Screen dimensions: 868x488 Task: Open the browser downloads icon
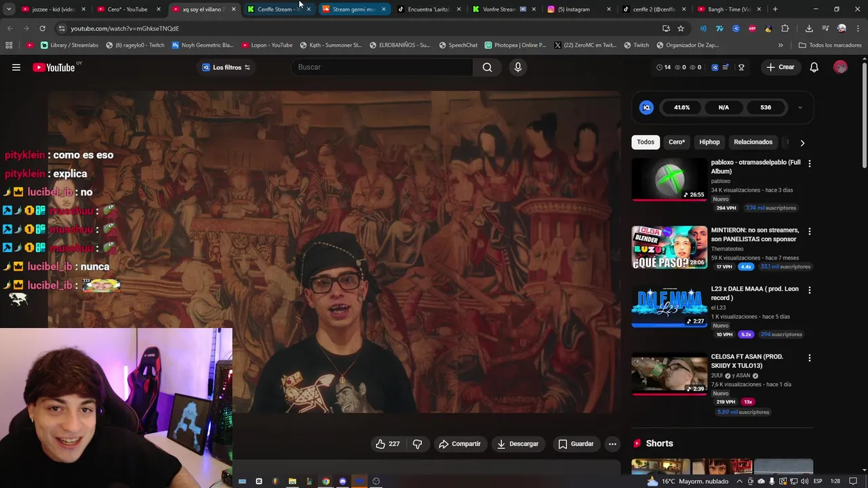pos(809,28)
